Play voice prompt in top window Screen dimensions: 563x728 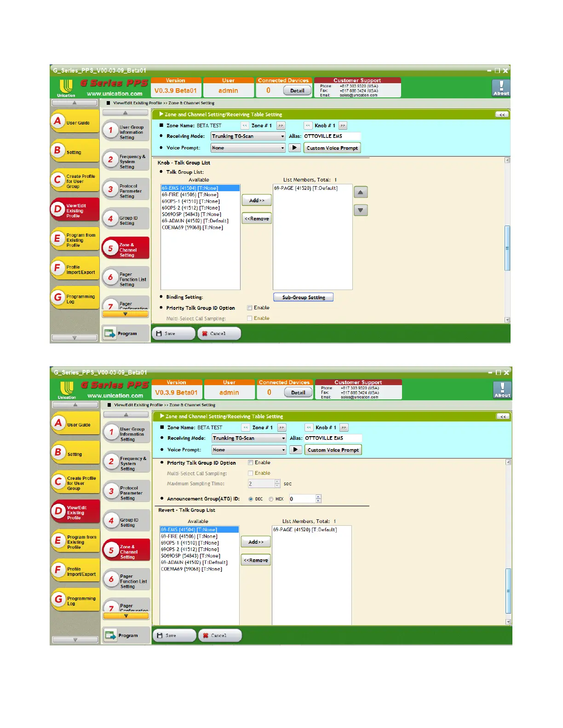(294, 148)
